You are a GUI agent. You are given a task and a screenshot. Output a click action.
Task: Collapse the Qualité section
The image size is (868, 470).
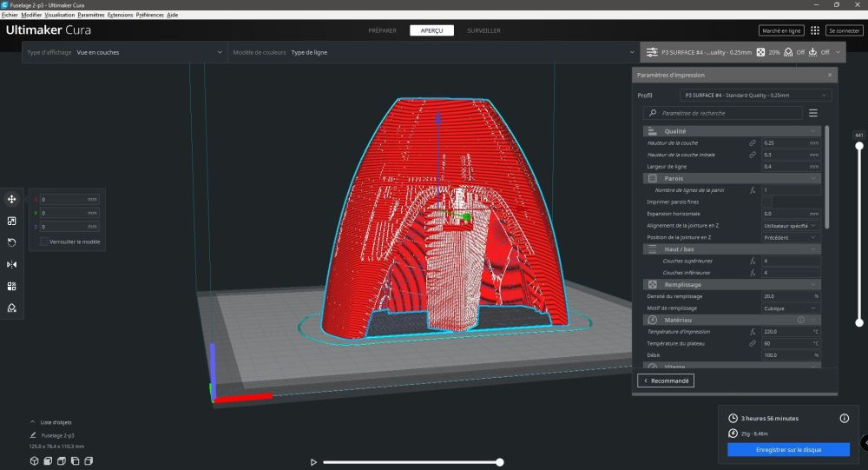coord(732,131)
